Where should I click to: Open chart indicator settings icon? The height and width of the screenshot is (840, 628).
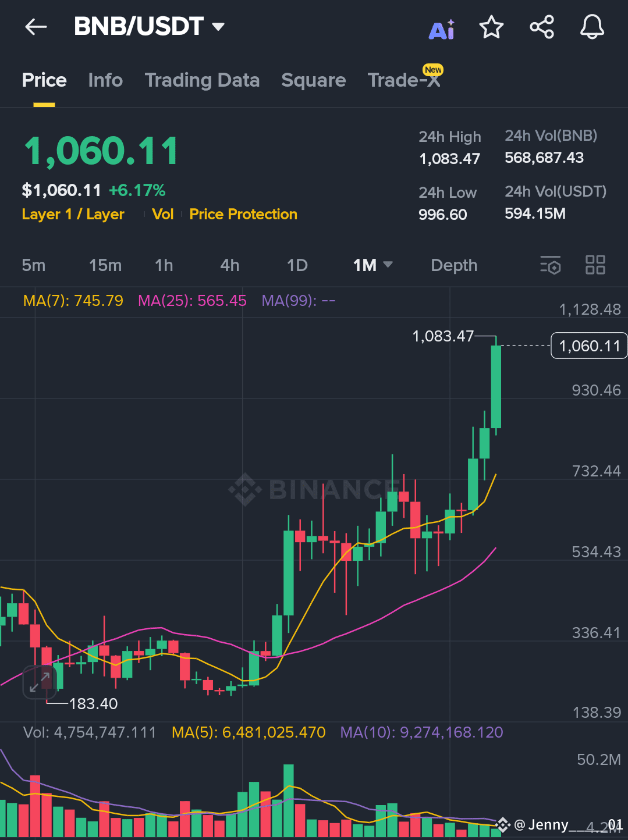pos(551,265)
